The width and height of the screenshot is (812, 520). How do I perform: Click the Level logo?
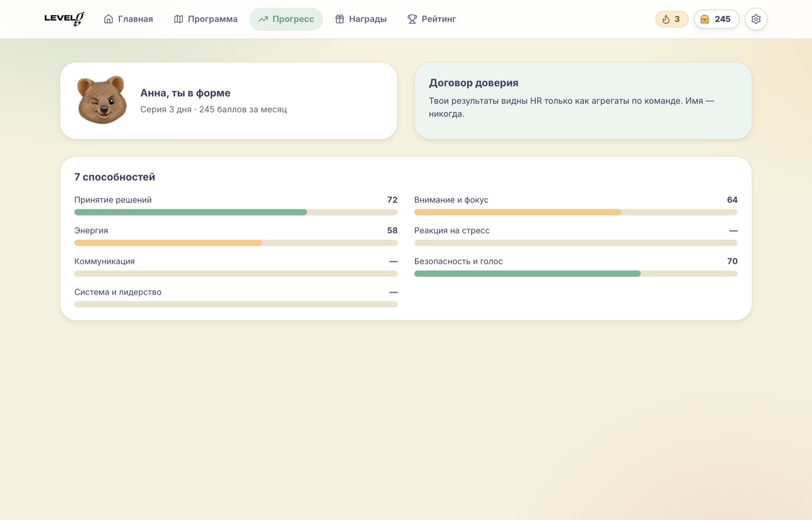tap(65, 19)
